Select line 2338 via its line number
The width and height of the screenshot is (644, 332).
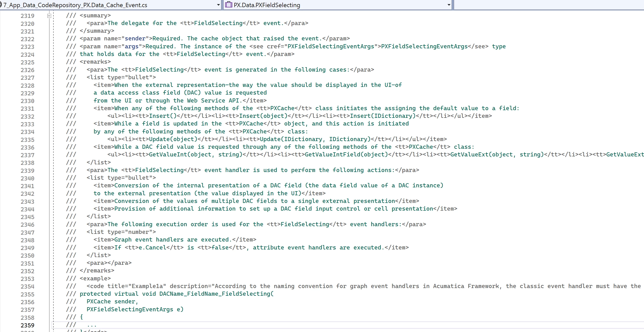(27, 163)
